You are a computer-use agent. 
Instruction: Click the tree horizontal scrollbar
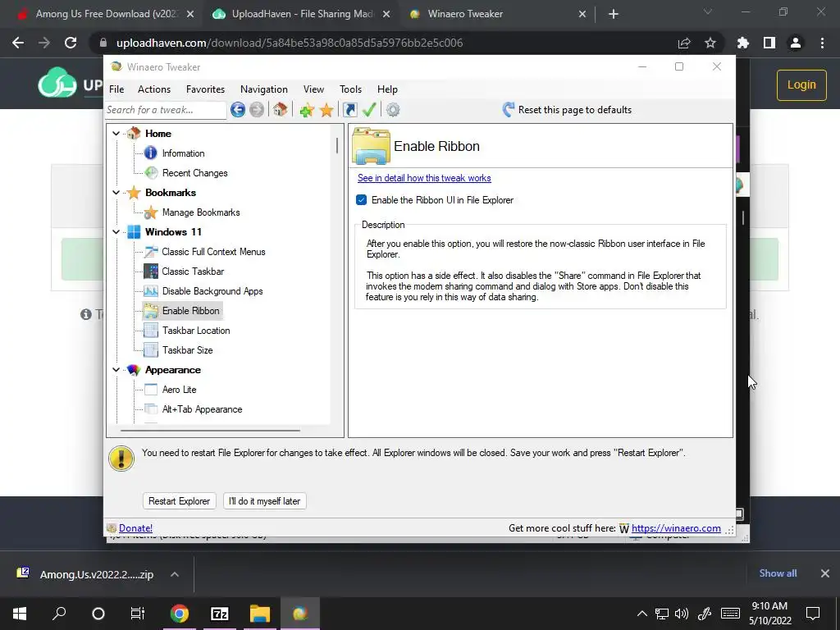210,430
